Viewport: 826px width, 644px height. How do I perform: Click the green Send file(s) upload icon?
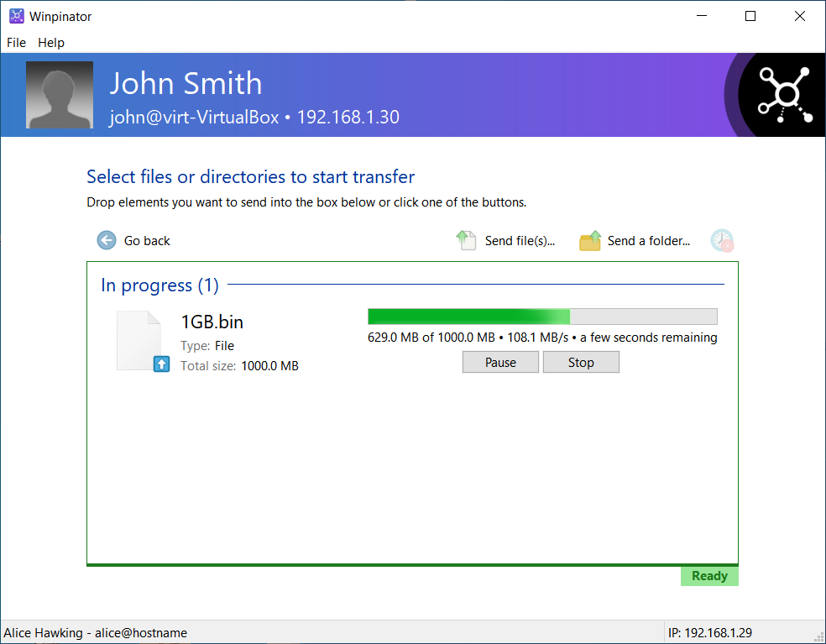[467, 240]
